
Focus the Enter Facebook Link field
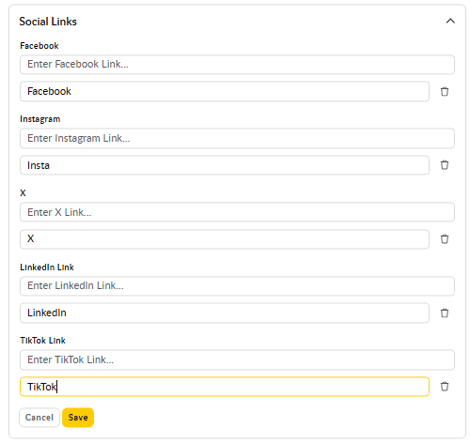237,64
